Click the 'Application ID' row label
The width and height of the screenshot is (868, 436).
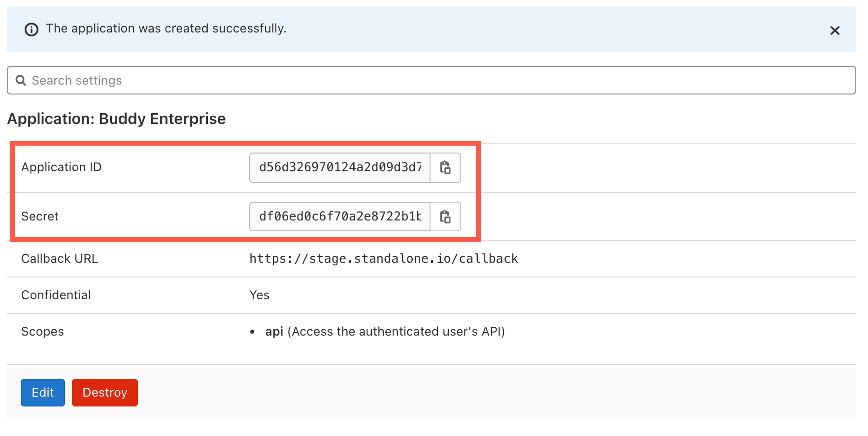pyautogui.click(x=61, y=167)
